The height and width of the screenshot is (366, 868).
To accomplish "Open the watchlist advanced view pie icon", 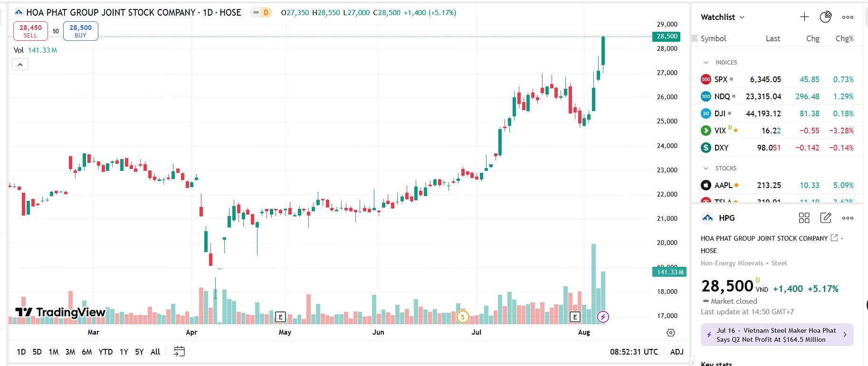I will click(826, 17).
